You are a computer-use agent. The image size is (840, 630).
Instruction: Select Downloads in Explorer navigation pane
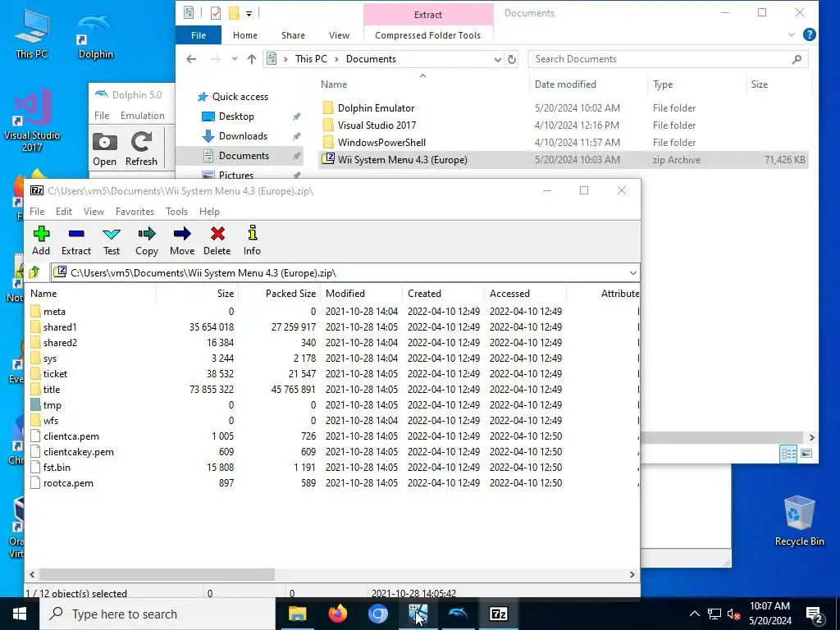[x=243, y=136]
